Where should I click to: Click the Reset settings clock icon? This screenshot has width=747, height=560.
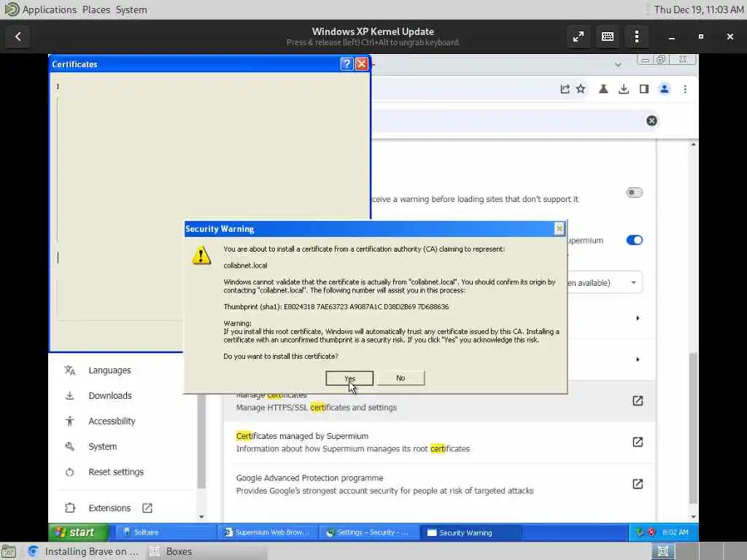(x=70, y=472)
